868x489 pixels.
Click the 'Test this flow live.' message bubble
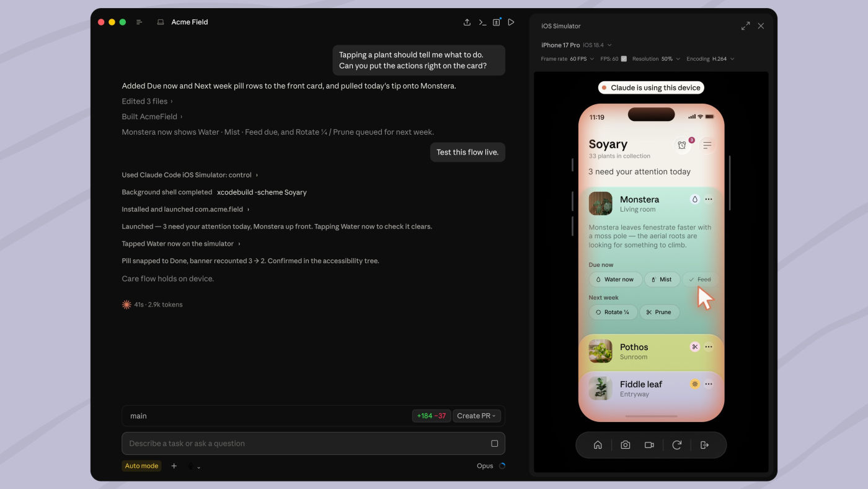click(x=467, y=152)
